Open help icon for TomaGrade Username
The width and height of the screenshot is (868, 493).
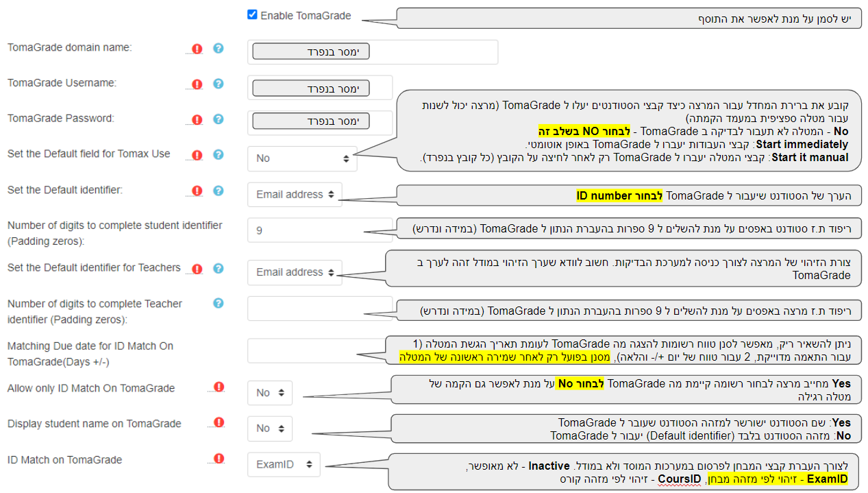219,84
